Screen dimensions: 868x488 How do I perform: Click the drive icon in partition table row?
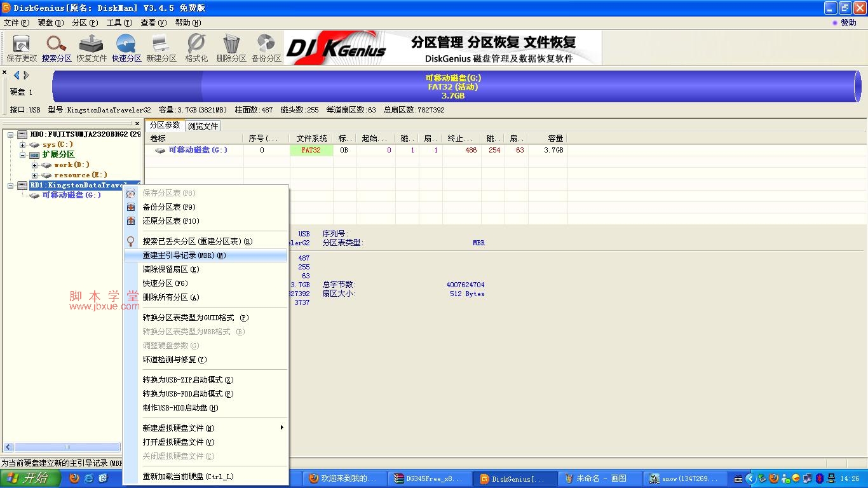[160, 151]
